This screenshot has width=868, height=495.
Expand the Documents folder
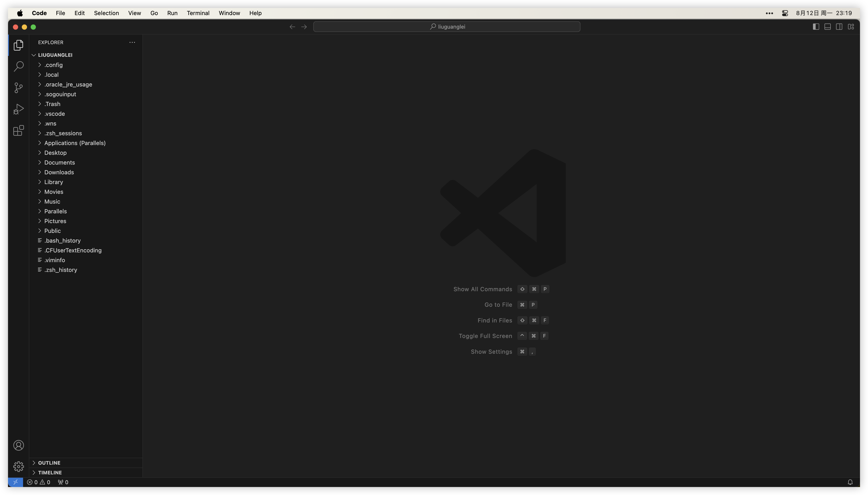coord(59,163)
